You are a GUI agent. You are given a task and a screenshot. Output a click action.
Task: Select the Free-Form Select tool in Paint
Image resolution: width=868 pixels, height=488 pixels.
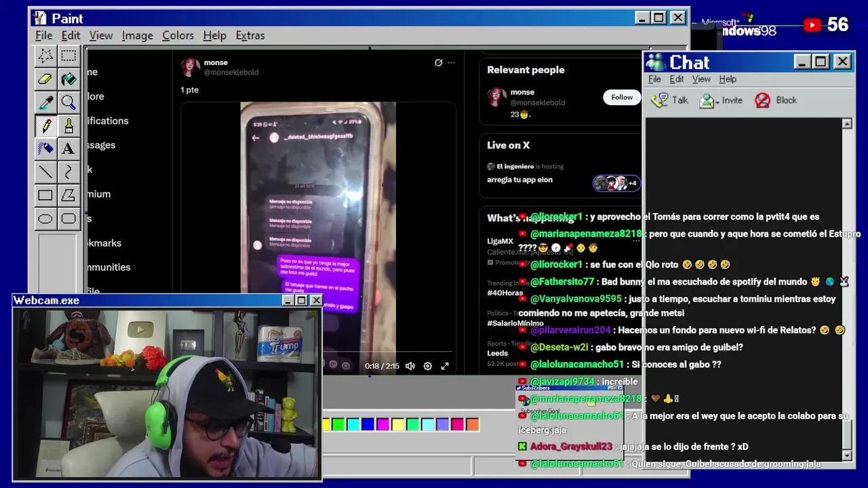click(x=45, y=56)
